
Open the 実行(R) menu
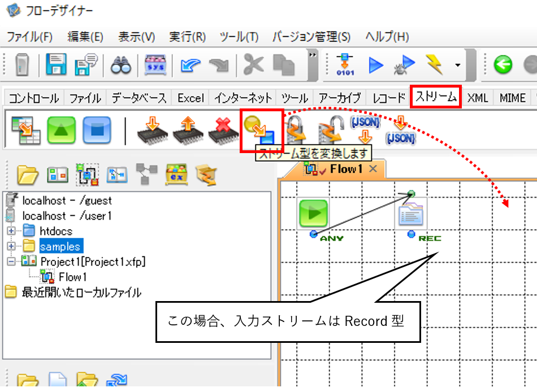click(187, 36)
